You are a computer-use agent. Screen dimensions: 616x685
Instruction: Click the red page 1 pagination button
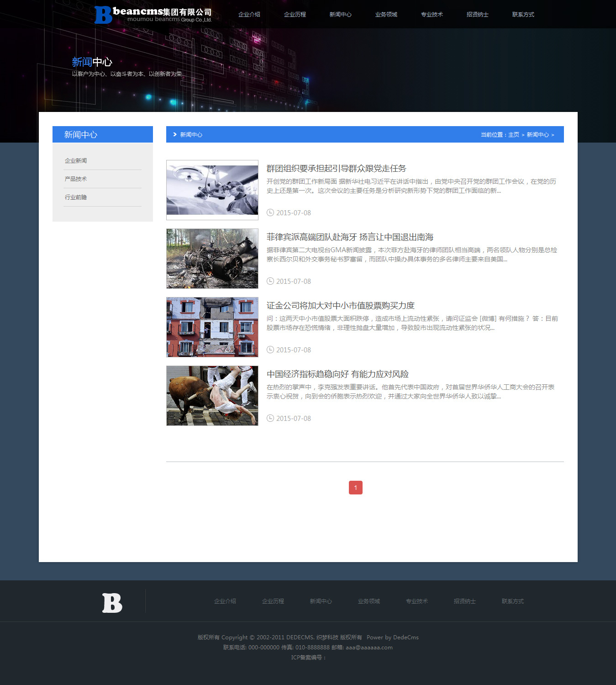[356, 488]
